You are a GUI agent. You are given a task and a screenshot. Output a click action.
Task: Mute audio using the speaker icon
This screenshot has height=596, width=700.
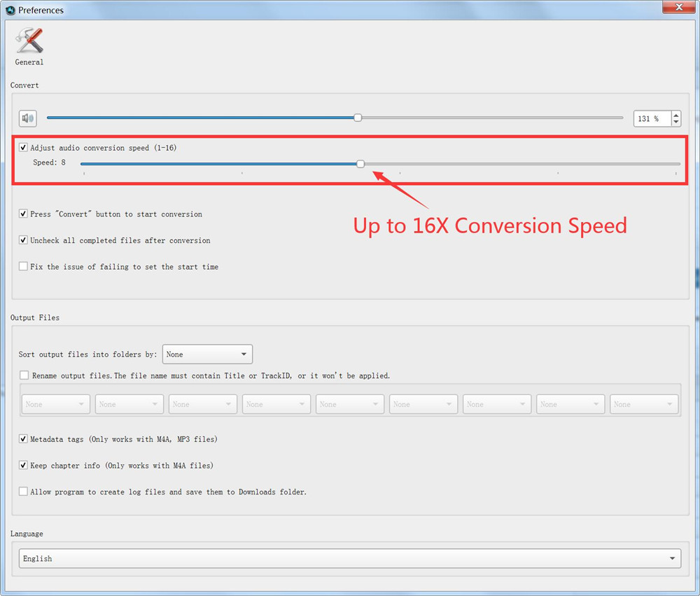click(27, 118)
